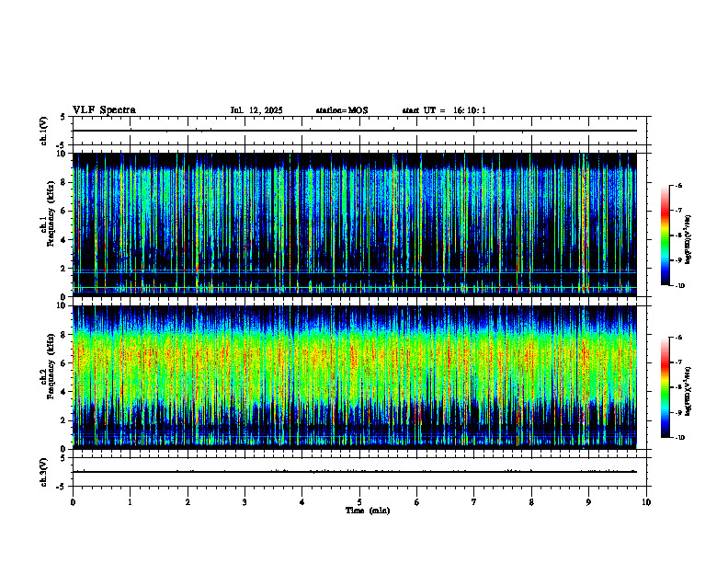Click the ch.2 colorbar log(PSD) label
Image resolution: width=728 pixels, height=563 pixels.
coord(688,391)
